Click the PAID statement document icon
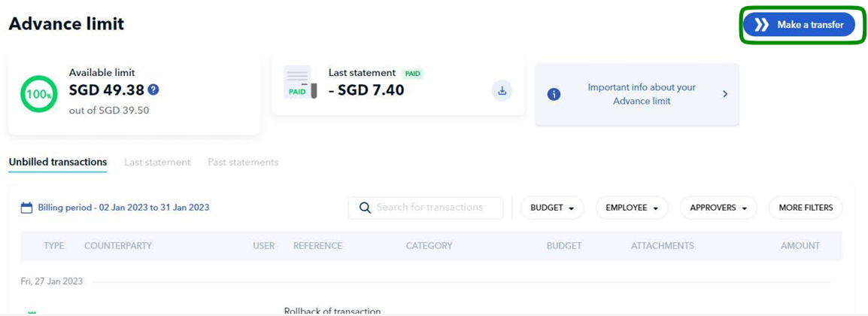868x316 pixels. [300, 83]
